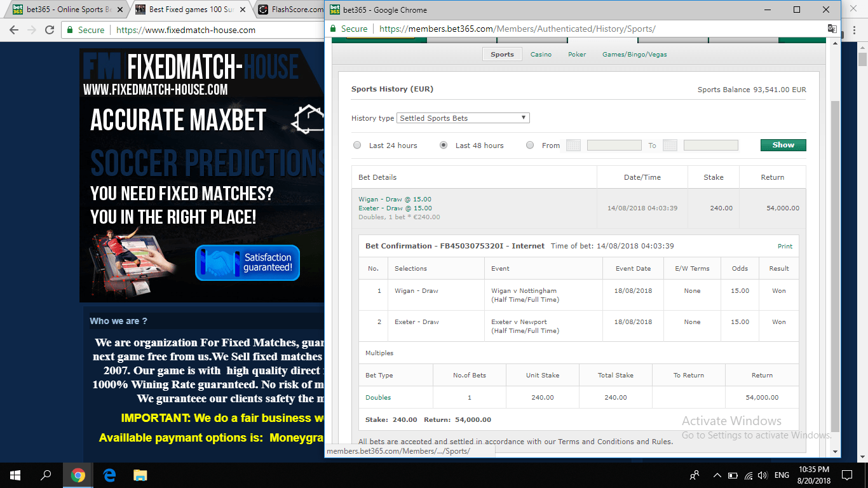Click the 'Sports History (EUR)' heading
868x488 pixels.
point(392,89)
